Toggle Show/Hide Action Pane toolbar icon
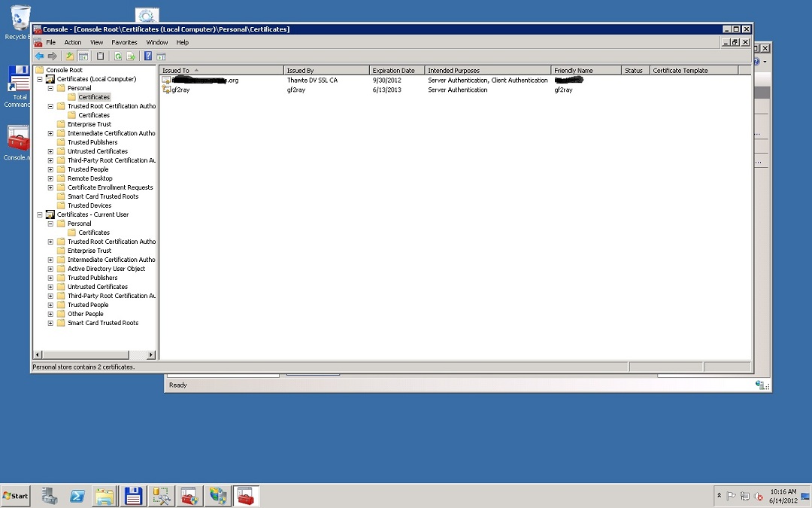The height and width of the screenshot is (508, 812). click(161, 56)
